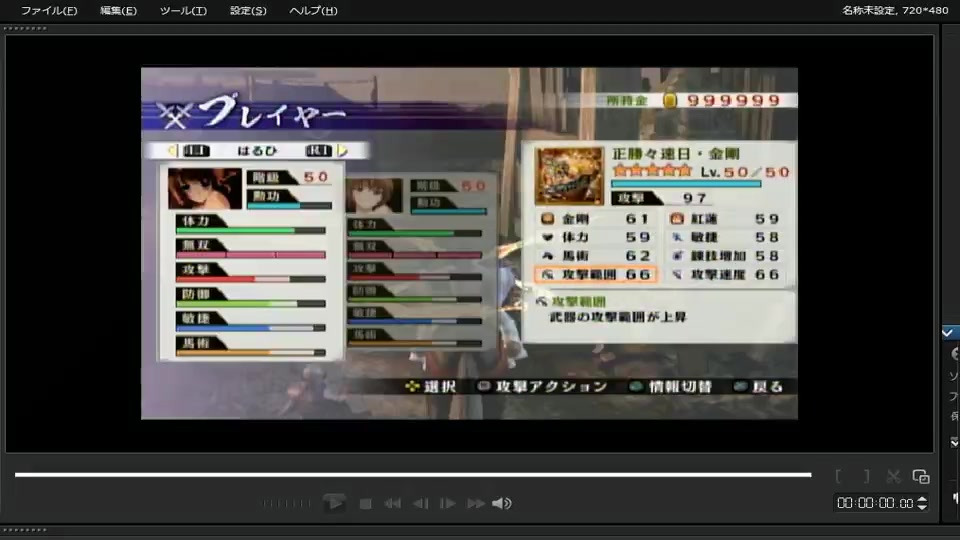The width and height of the screenshot is (960, 540).
Task: Click the 00:00:00.00 timecode field
Action: pos(876,503)
